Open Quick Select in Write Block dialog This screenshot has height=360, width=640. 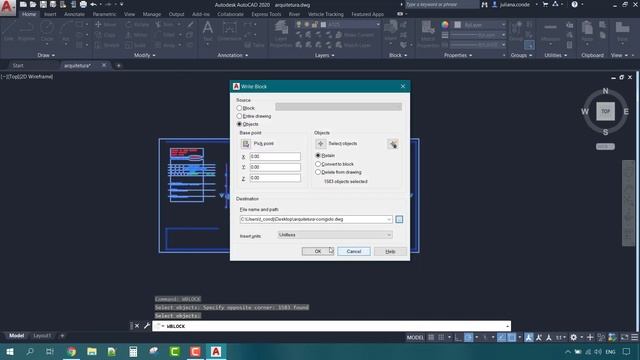pyautogui.click(x=393, y=144)
